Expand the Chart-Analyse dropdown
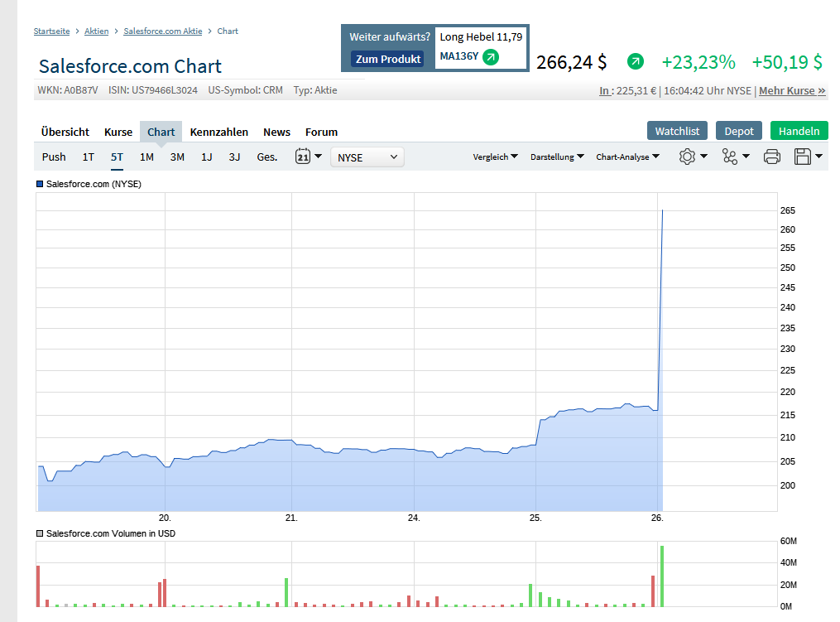 (x=627, y=157)
